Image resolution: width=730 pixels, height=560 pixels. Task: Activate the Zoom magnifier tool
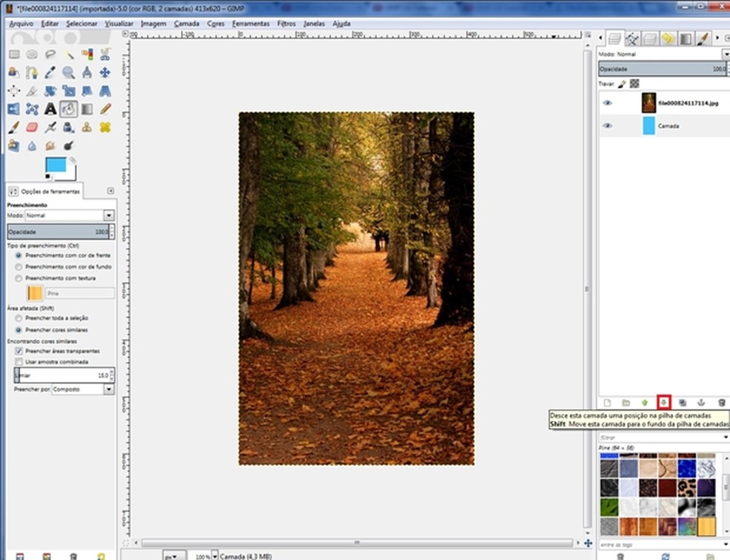coord(68,73)
